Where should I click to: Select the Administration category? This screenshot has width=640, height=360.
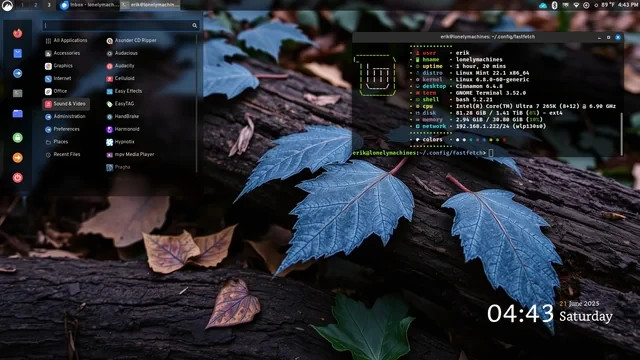[65, 116]
